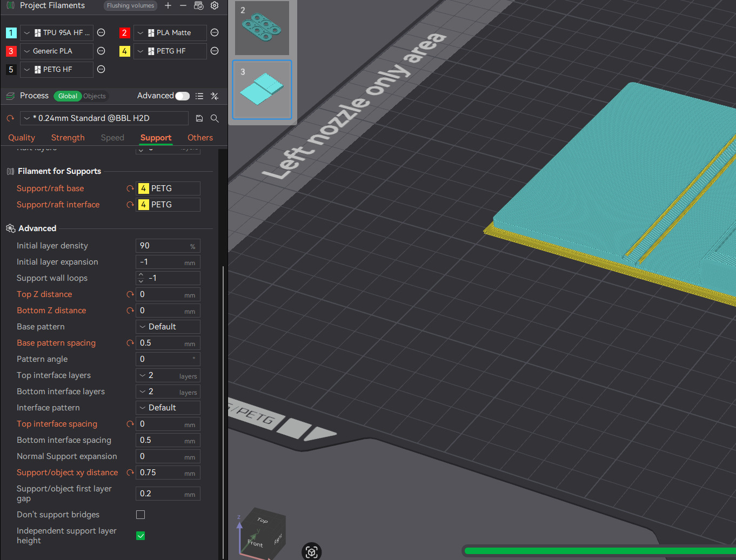Click the Initial layer expansion field
This screenshot has height=560, width=736.
point(168,262)
